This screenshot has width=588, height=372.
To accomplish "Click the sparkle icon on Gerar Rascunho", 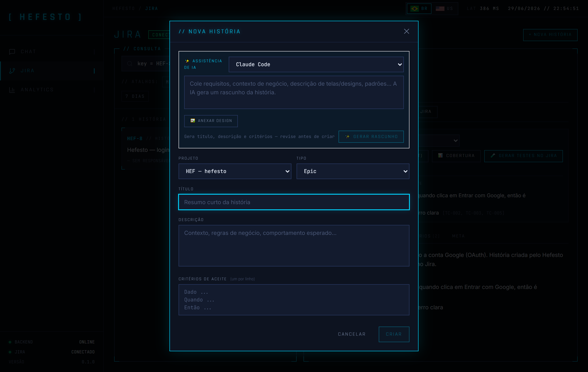I will pos(347,136).
